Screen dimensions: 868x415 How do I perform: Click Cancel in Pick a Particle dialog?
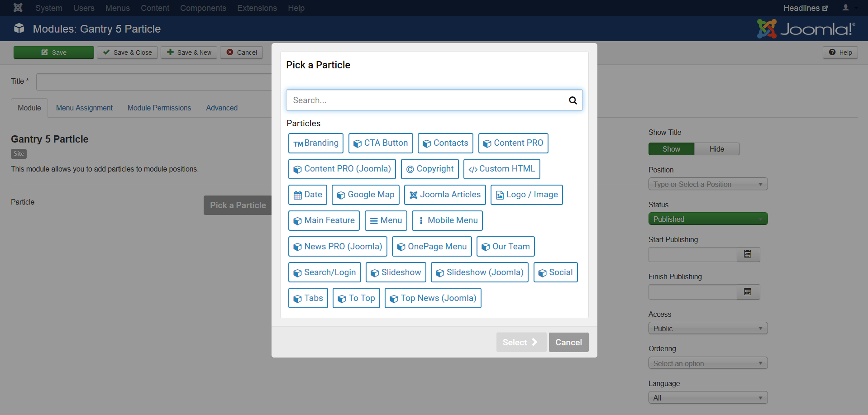pyautogui.click(x=569, y=343)
